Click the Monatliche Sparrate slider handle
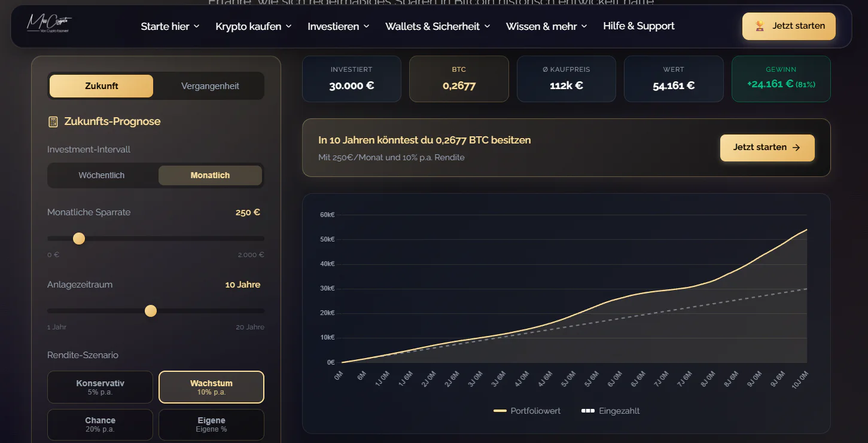868x443 pixels. [79, 239]
